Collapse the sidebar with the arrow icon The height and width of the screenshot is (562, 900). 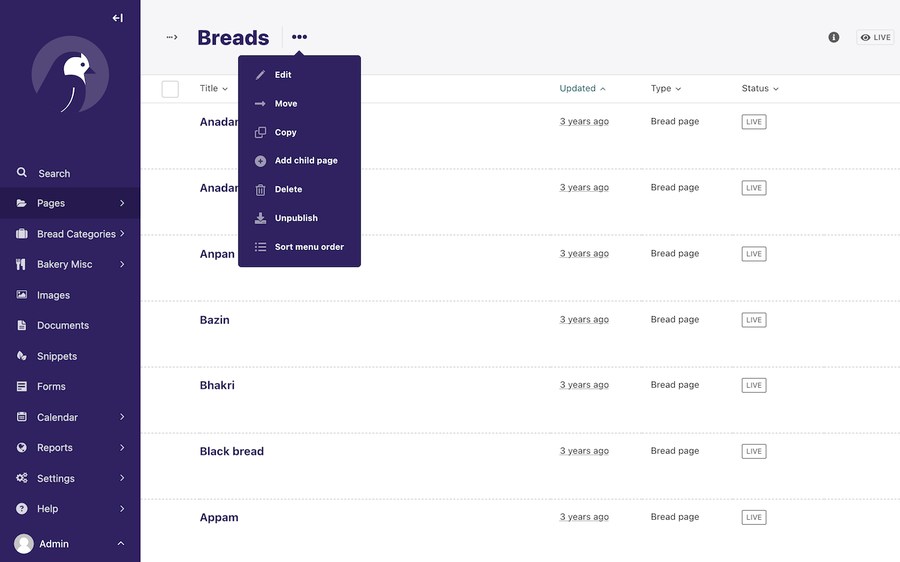pyautogui.click(x=118, y=18)
